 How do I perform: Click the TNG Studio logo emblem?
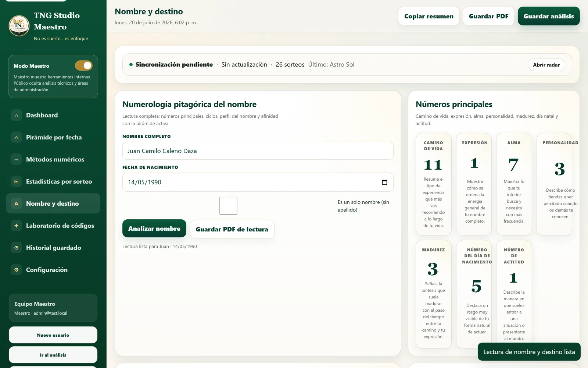point(19,26)
